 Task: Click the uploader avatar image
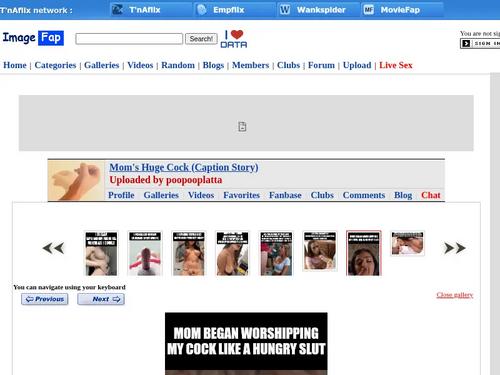(76, 181)
